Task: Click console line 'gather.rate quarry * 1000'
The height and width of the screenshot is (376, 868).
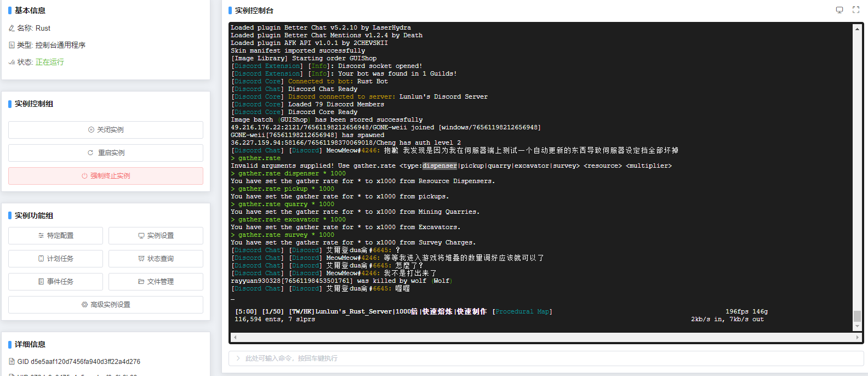Action: pyautogui.click(x=283, y=204)
